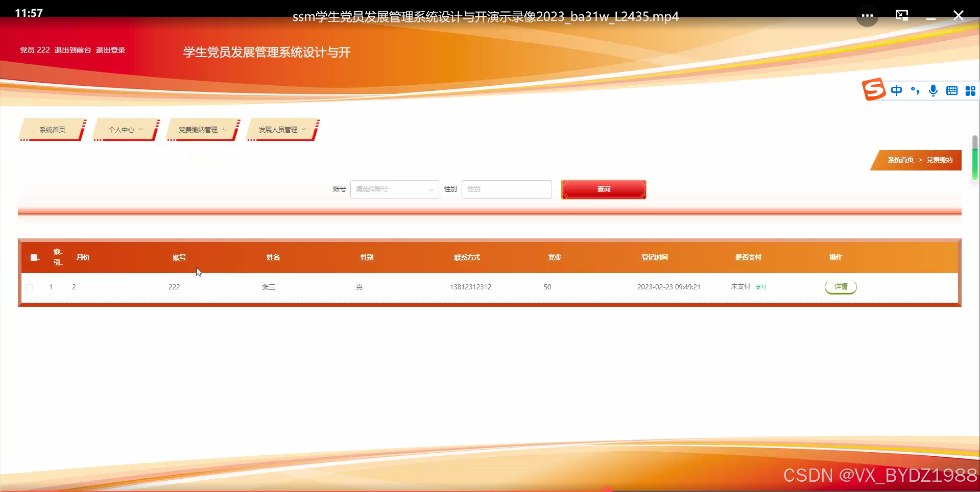Image resolution: width=980 pixels, height=492 pixels.
Task: Click the 月份 column header
Action: tap(83, 257)
